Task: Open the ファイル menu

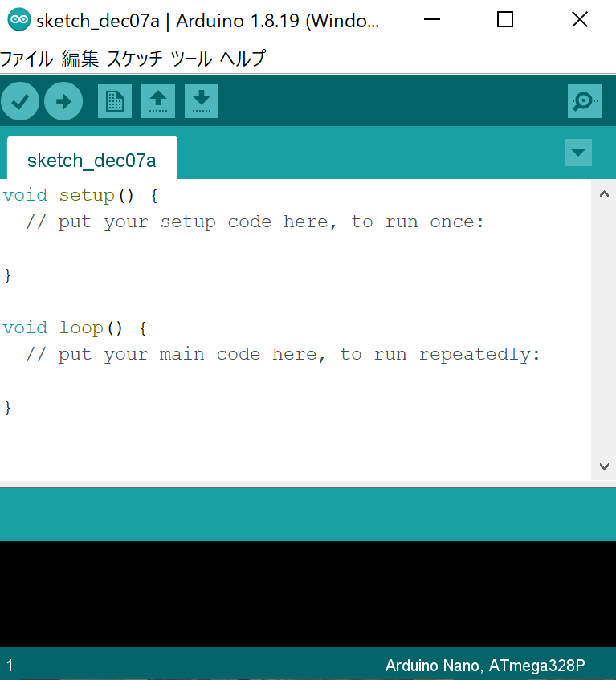Action: tap(27, 59)
